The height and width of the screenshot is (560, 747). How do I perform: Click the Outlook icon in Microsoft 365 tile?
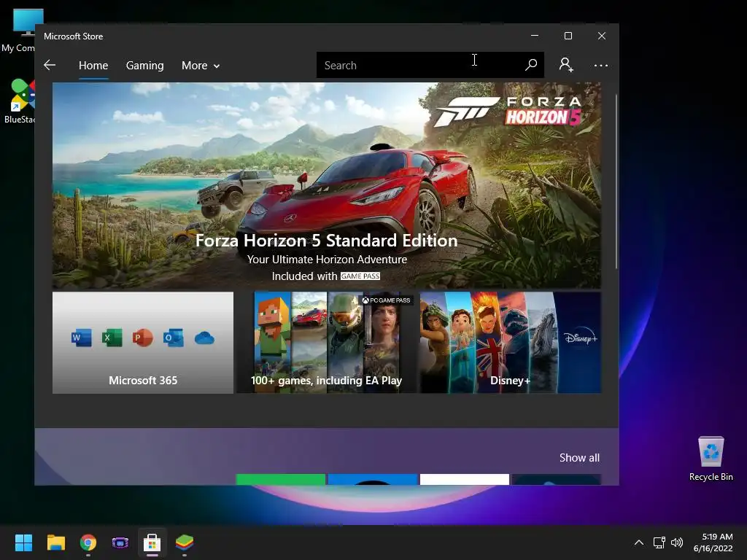(173, 338)
